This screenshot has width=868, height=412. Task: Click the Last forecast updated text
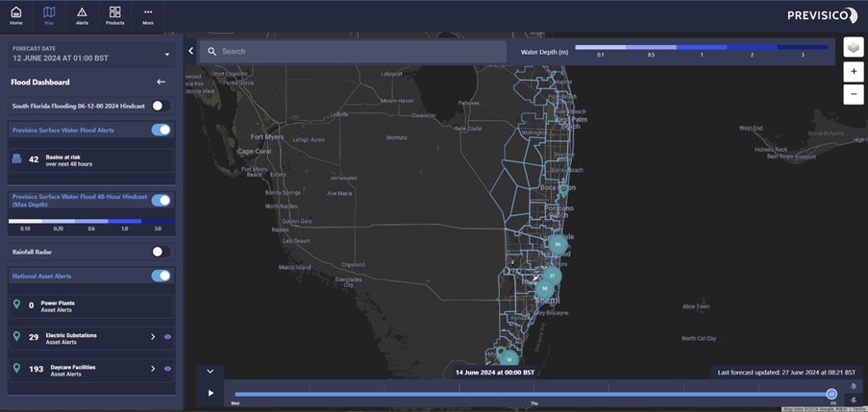click(786, 373)
